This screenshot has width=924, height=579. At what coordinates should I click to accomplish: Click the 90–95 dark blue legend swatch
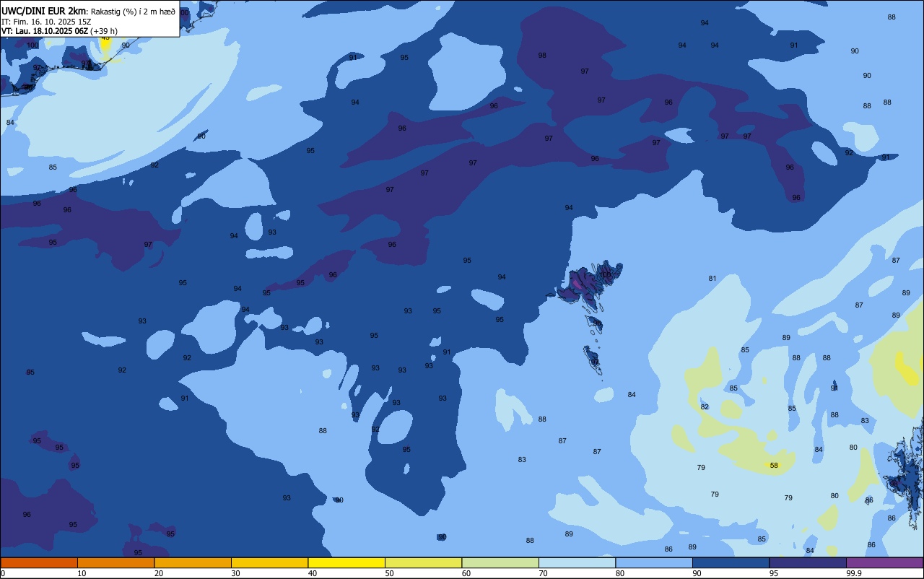pyautogui.click(x=731, y=562)
